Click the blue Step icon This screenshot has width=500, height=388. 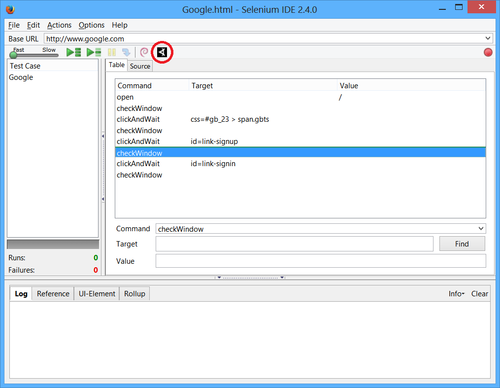click(x=126, y=52)
